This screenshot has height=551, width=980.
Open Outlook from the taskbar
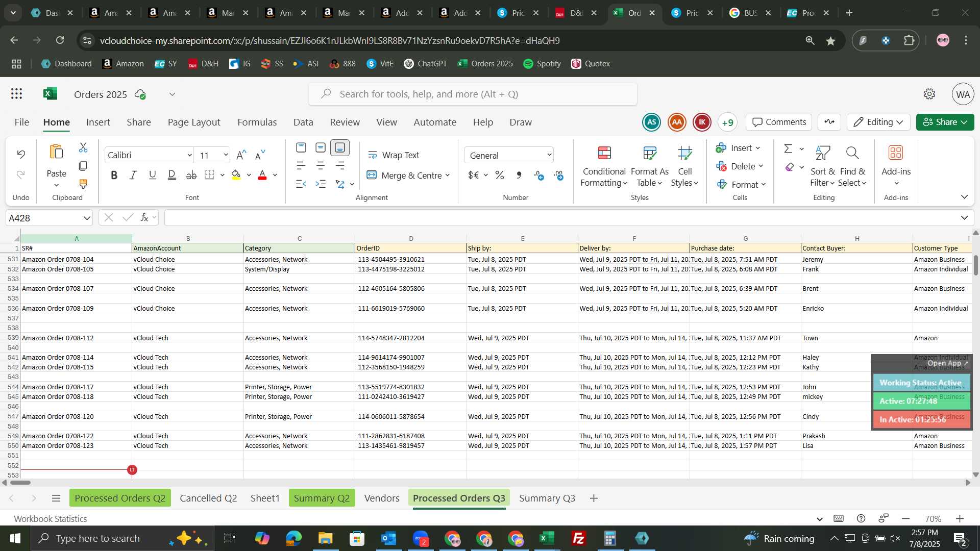tap(388, 538)
